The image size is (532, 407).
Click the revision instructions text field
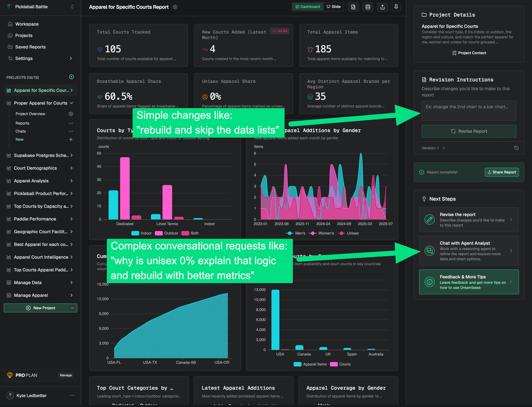[x=469, y=111]
